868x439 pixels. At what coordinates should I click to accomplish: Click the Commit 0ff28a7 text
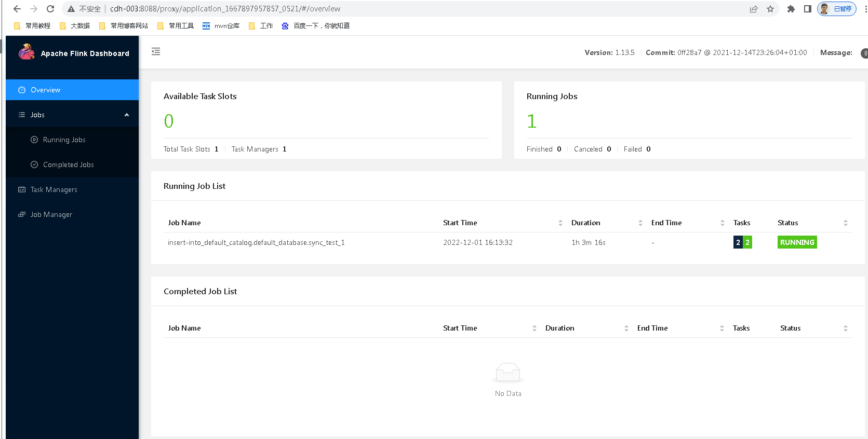click(x=726, y=52)
